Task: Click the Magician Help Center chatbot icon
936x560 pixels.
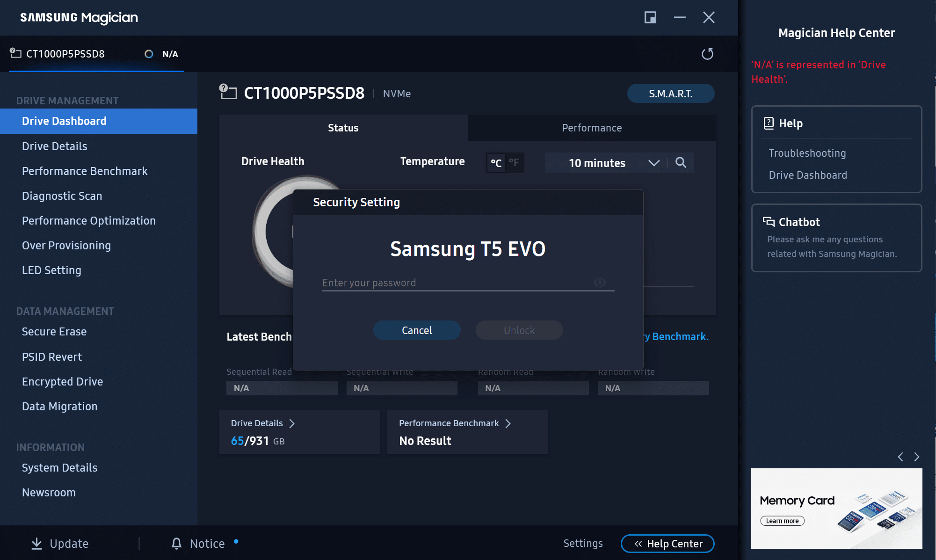Action: (768, 221)
